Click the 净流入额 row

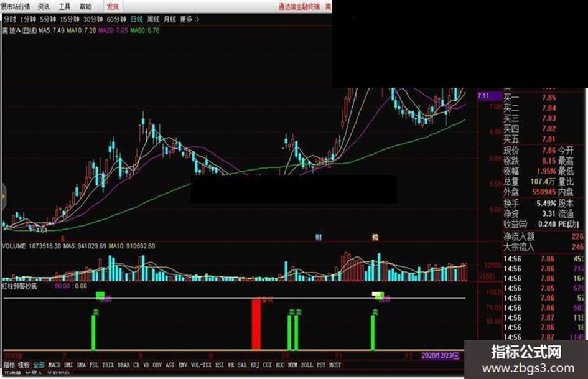coord(544,236)
